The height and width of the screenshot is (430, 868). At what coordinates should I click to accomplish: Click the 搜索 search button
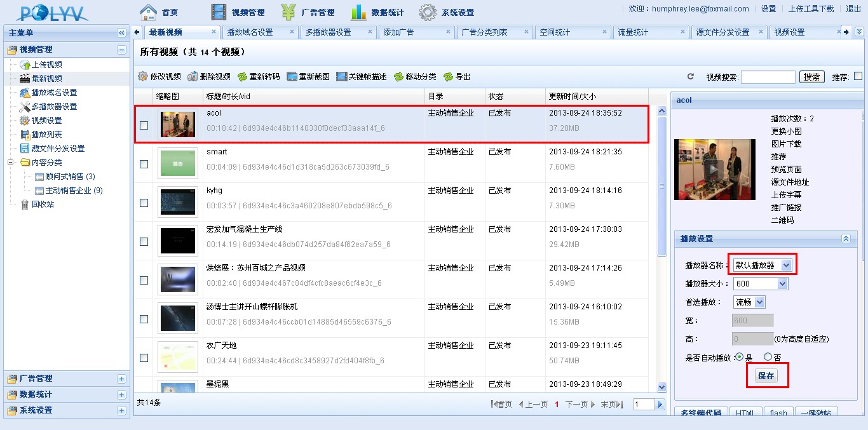click(x=811, y=77)
